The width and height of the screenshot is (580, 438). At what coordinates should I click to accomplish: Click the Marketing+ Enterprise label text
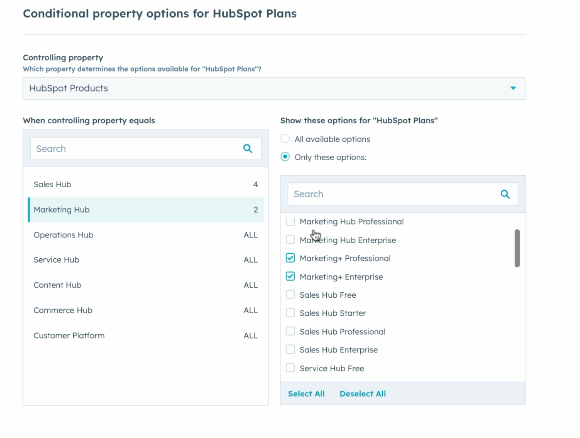[x=341, y=277]
